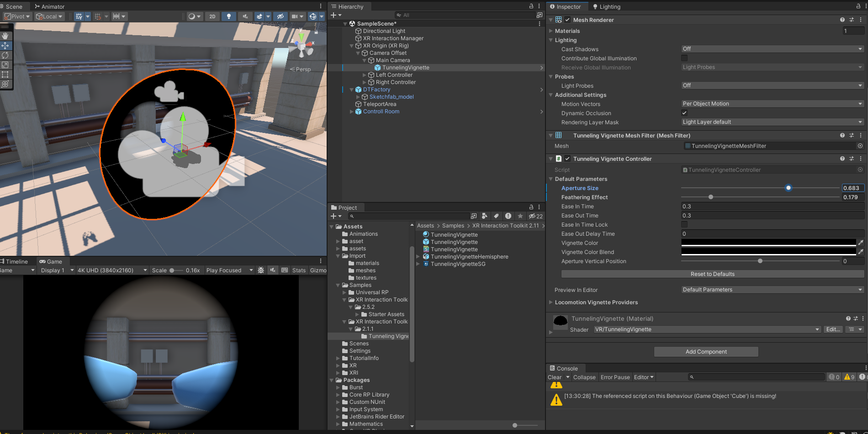Viewport: 868px width, 434px height.
Task: Open Play Focused dropdown
Action: 229,270
